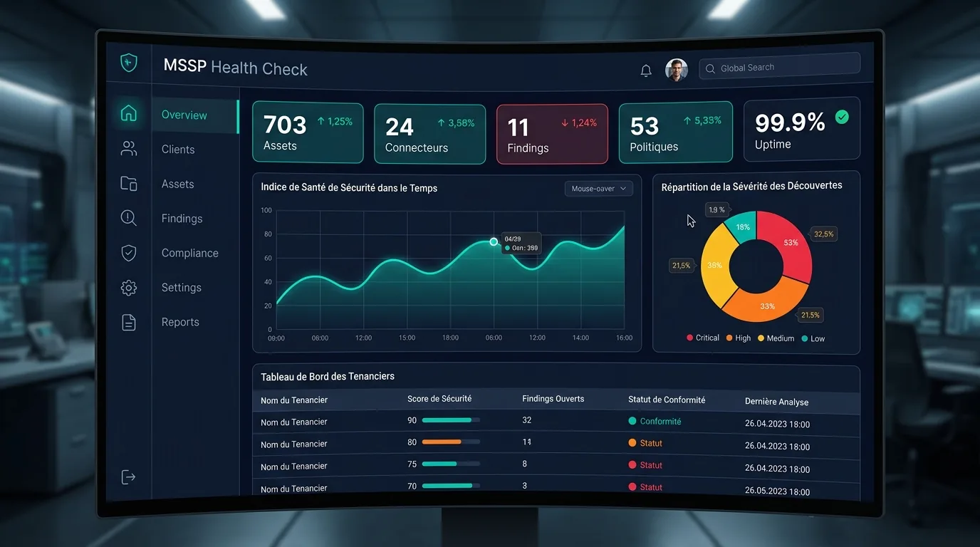Open the Settings gear icon

pos(129,288)
